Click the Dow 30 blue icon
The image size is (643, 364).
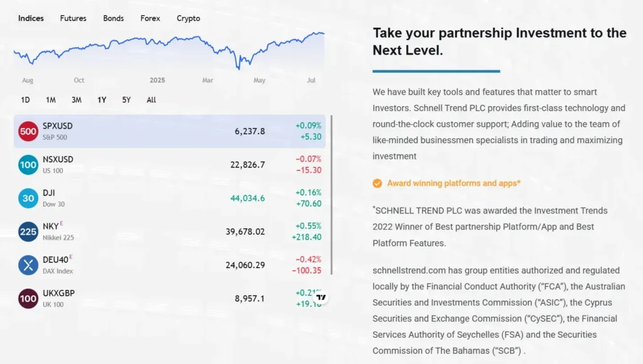(28, 198)
